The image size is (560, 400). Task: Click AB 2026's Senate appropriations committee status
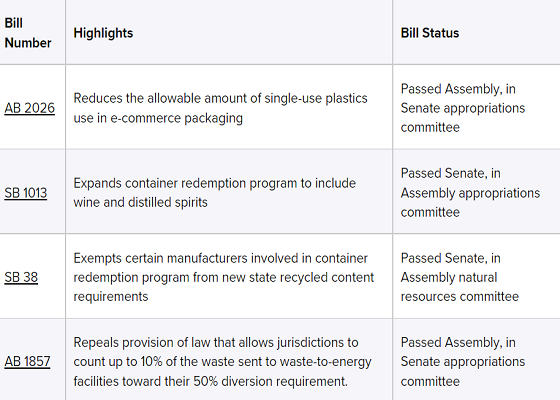click(463, 108)
